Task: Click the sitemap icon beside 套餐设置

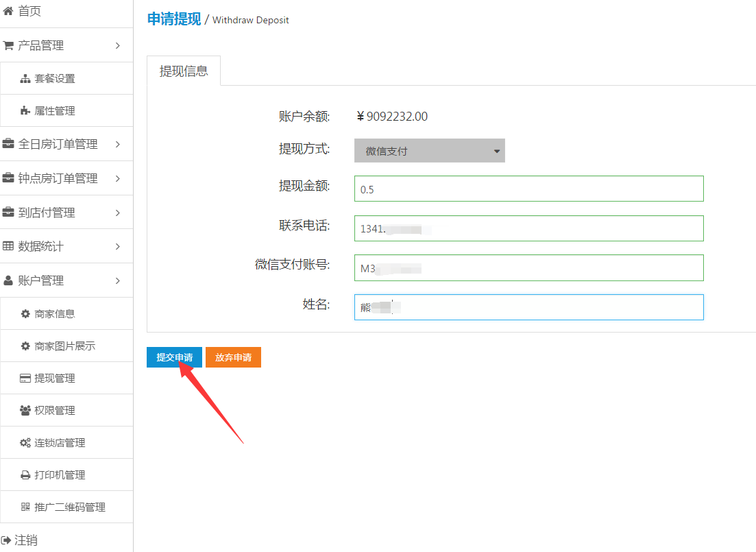Action: click(25, 79)
